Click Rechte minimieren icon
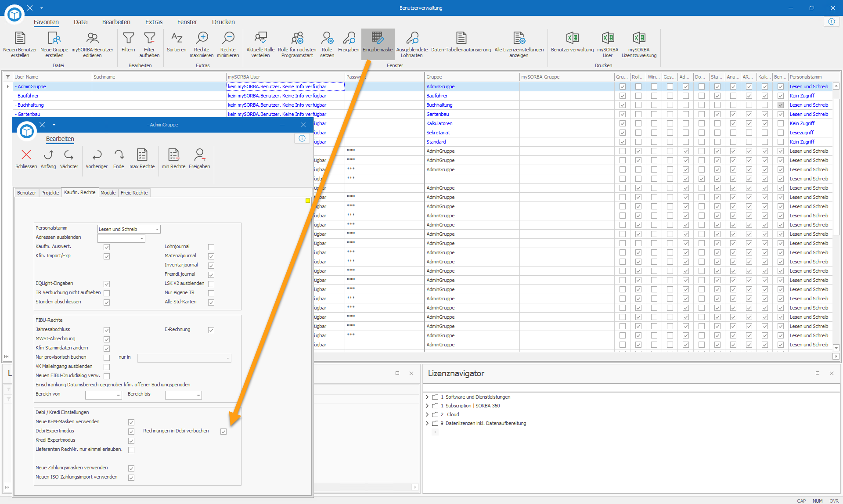Screen dimensions: 843x504 coord(228,38)
